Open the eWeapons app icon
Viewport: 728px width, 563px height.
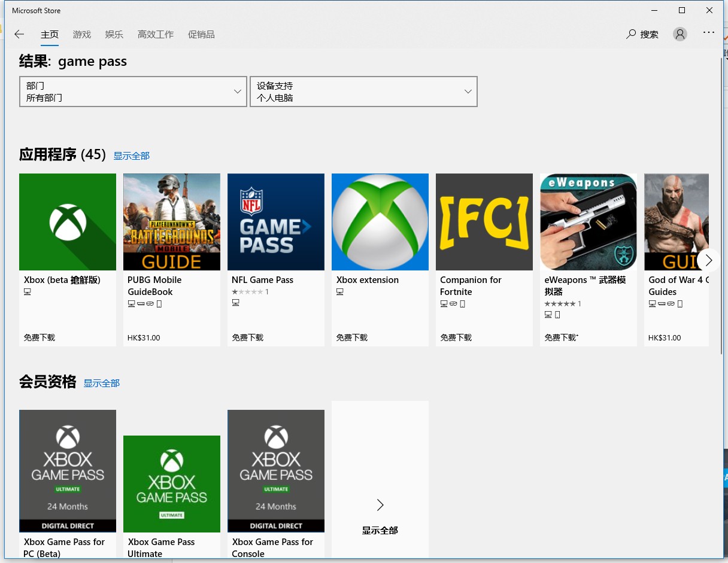coord(589,222)
